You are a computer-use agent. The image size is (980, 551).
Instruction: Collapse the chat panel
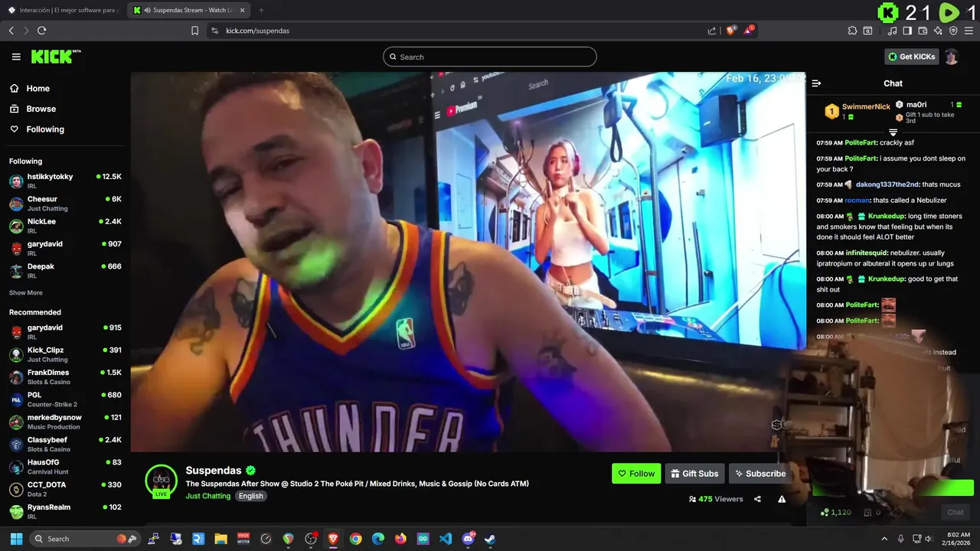(x=816, y=83)
